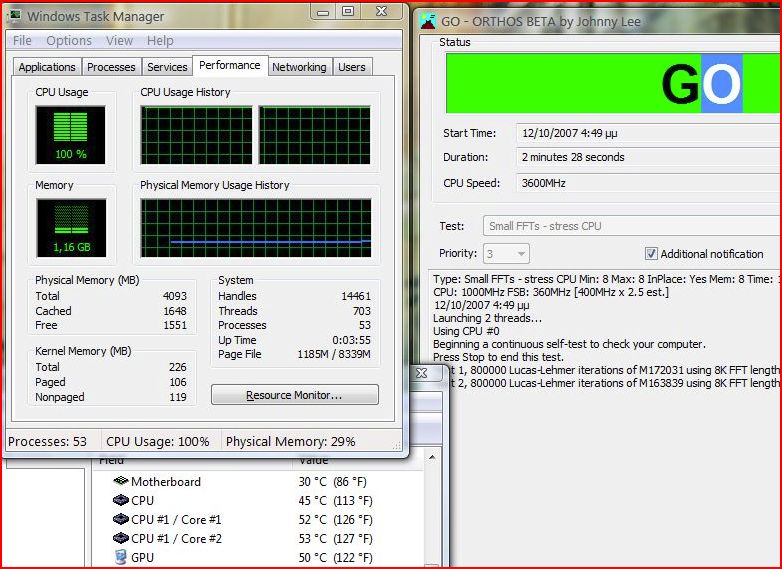The image size is (782, 569).
Task: Switch to the Processes tab
Action: tap(111, 67)
